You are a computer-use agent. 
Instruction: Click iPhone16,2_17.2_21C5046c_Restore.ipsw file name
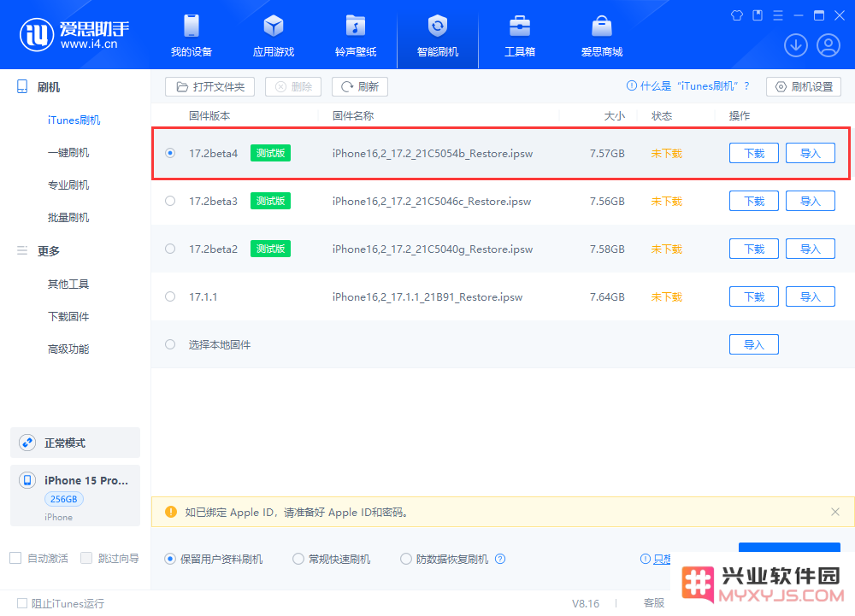pos(432,202)
